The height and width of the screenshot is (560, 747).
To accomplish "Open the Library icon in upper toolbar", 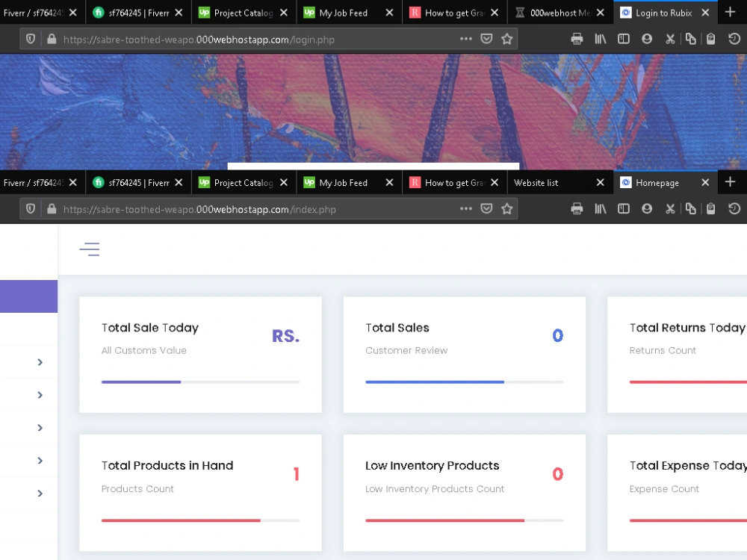I will tap(601, 39).
